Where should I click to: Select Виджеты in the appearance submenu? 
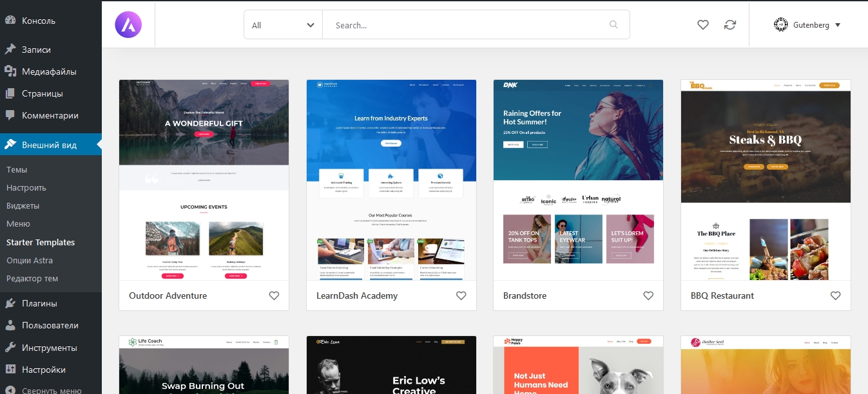23,206
